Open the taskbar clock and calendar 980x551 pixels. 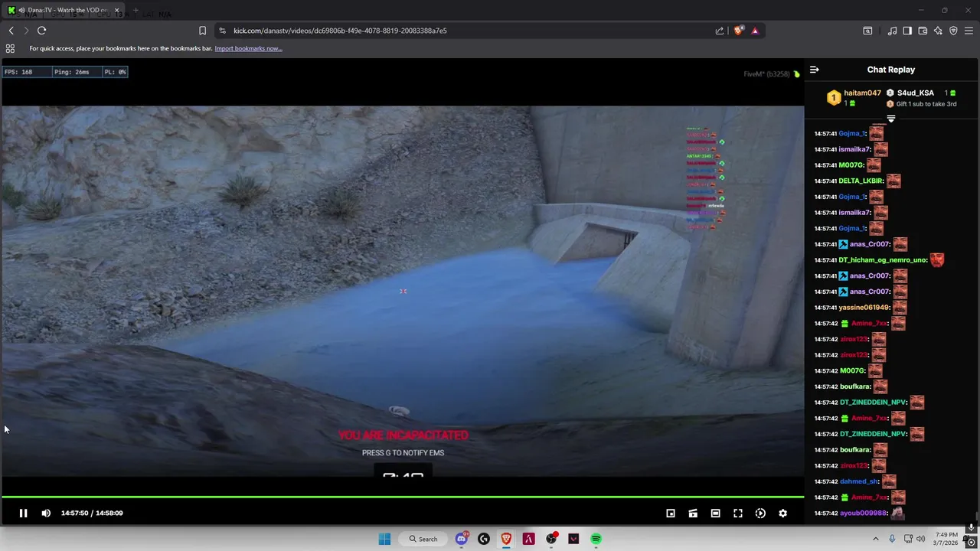pyautogui.click(x=946, y=539)
